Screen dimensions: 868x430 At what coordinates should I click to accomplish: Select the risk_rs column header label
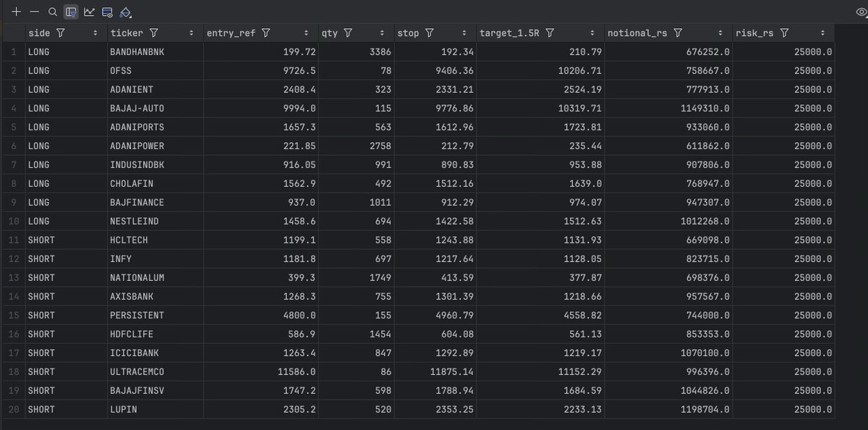pyautogui.click(x=755, y=33)
